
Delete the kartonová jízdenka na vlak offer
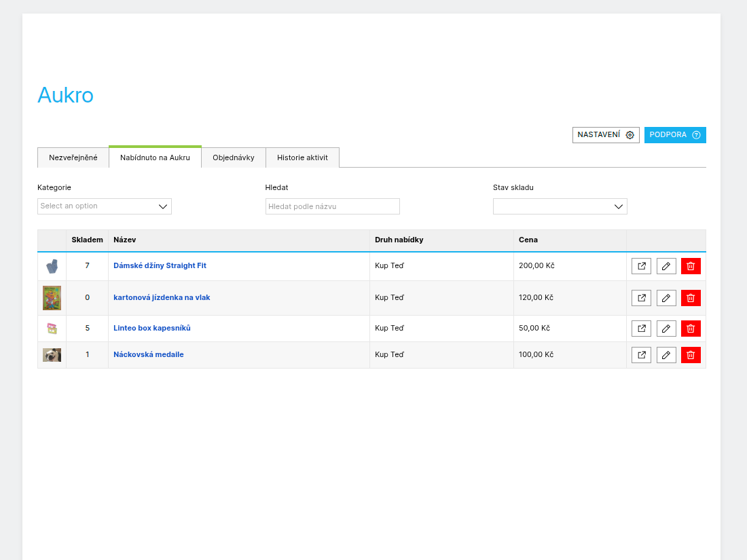pyautogui.click(x=691, y=298)
